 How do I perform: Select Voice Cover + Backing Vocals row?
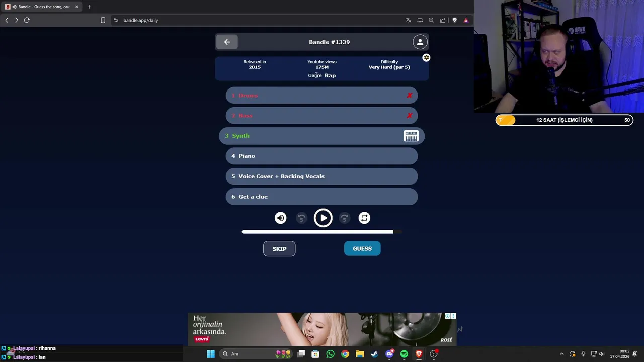(x=322, y=176)
